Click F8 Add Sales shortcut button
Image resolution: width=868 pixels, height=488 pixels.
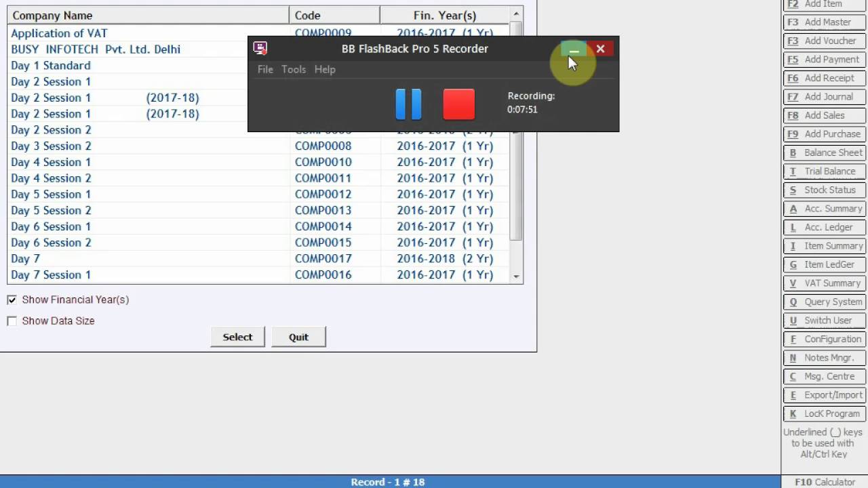(825, 115)
